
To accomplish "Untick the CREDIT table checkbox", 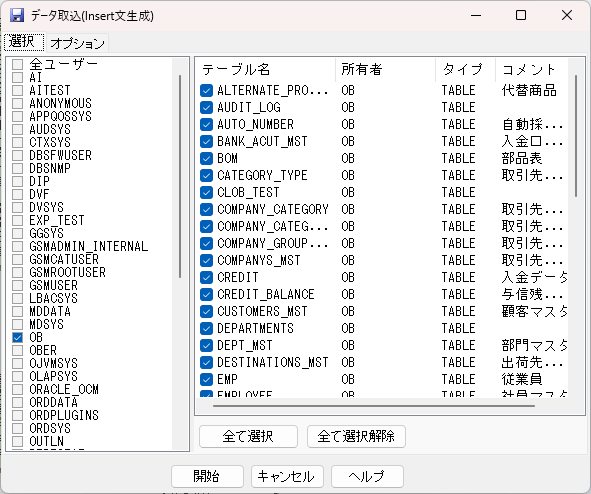I will [206, 277].
